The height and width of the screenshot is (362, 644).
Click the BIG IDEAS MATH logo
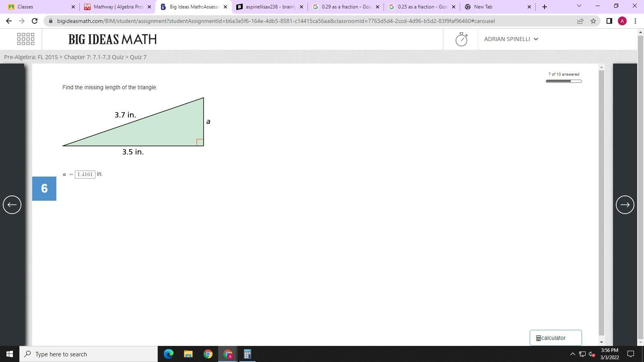click(112, 39)
